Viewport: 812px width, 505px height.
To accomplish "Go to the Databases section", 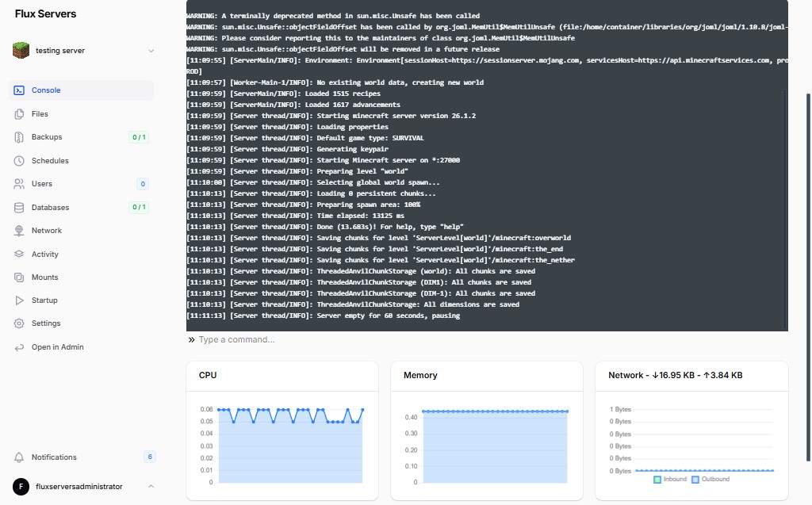I will [82, 207].
